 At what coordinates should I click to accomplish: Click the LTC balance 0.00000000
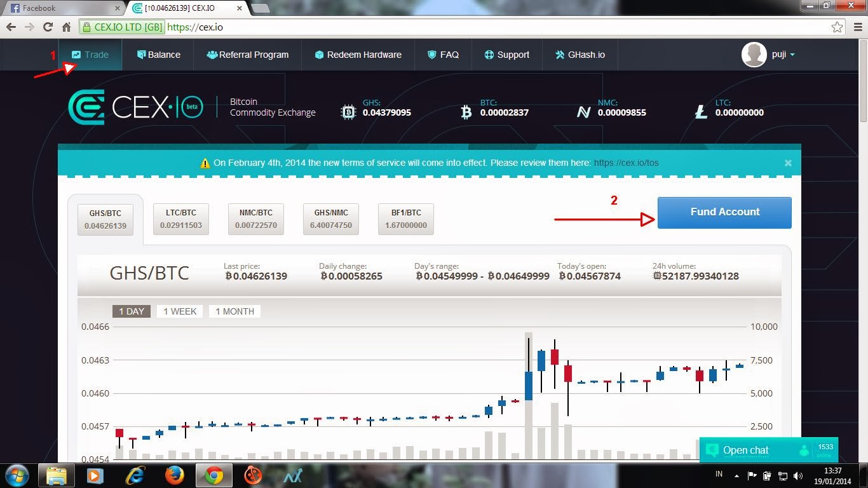click(740, 113)
